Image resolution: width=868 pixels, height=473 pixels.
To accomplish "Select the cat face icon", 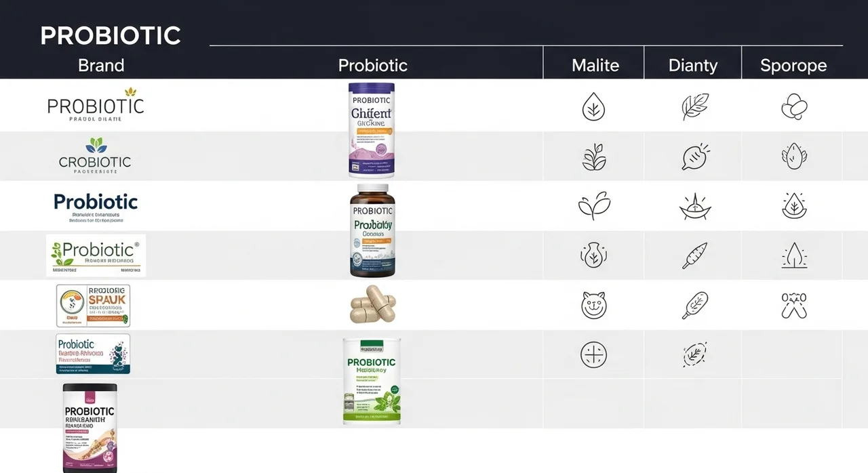I will click(x=593, y=305).
